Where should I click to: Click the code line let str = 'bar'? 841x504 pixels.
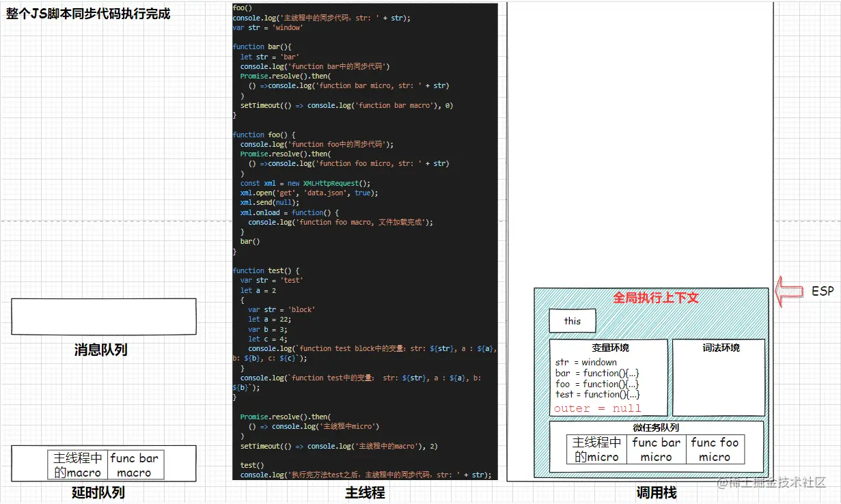pos(270,57)
